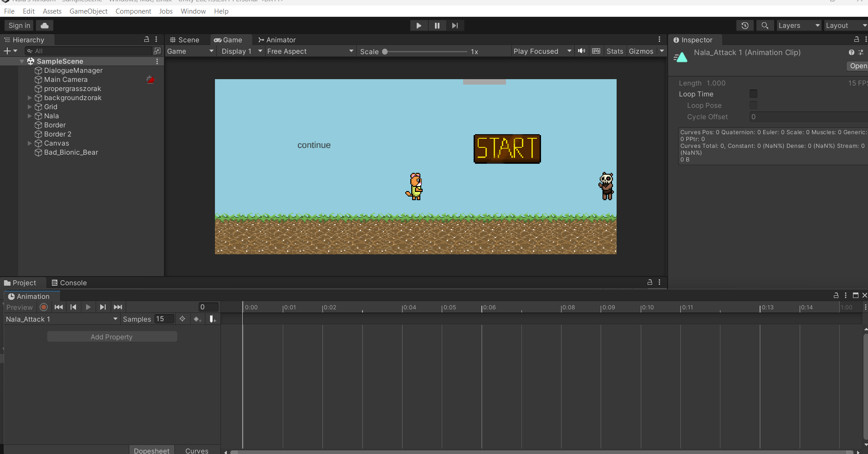This screenshot has height=454, width=868.
Task: Open the Nala_Attack 1 clip dropdown
Action: [x=61, y=319]
